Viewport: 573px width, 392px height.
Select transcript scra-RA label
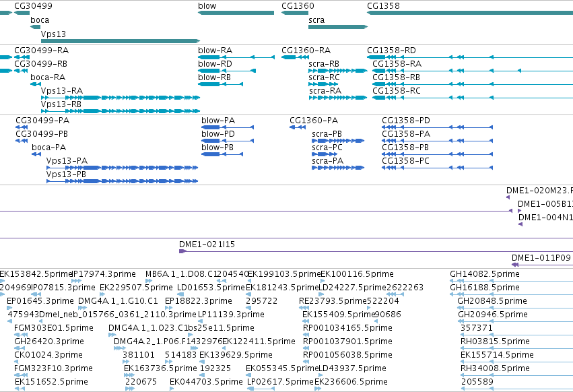tap(325, 91)
